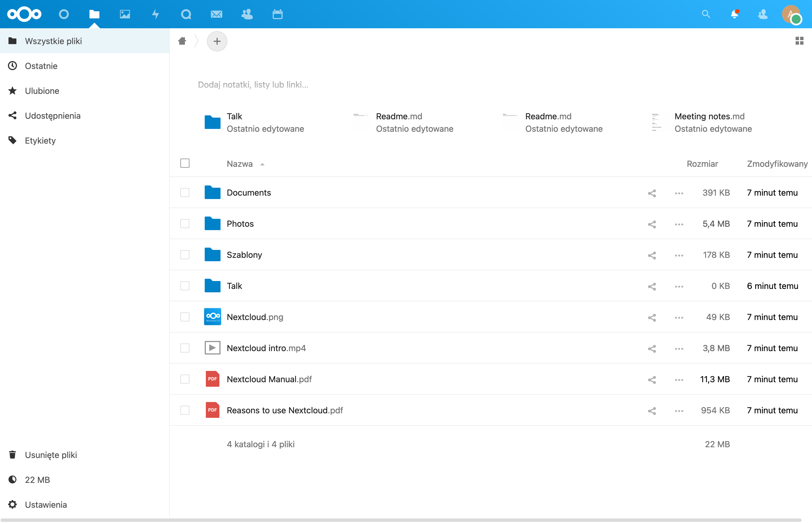Select the Nextcloud Manual.pdf checkbox

185,379
